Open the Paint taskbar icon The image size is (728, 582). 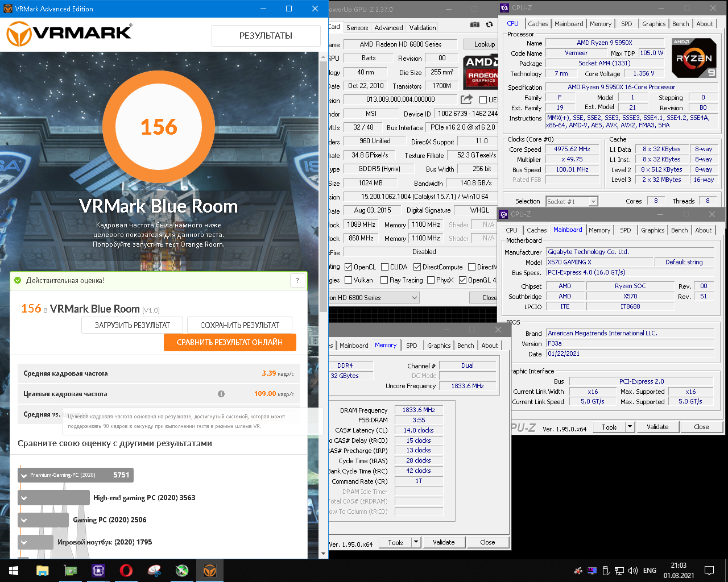click(154, 571)
